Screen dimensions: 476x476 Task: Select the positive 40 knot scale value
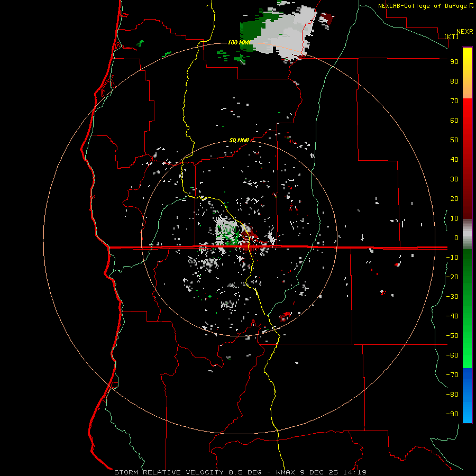[454, 160]
